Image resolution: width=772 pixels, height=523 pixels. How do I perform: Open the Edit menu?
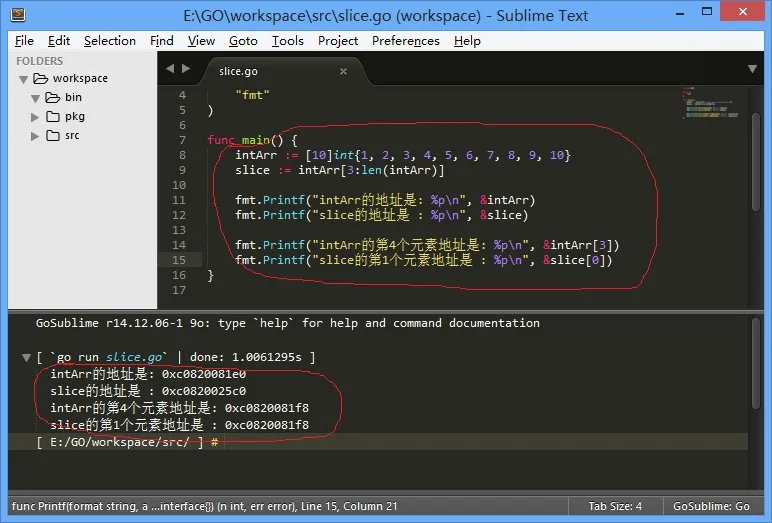[x=59, y=41]
